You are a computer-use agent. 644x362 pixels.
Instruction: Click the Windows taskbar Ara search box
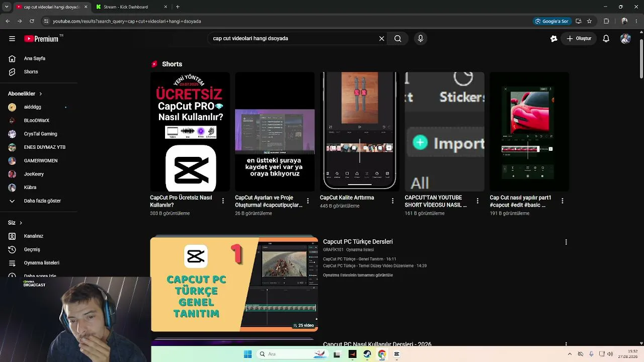(292, 354)
